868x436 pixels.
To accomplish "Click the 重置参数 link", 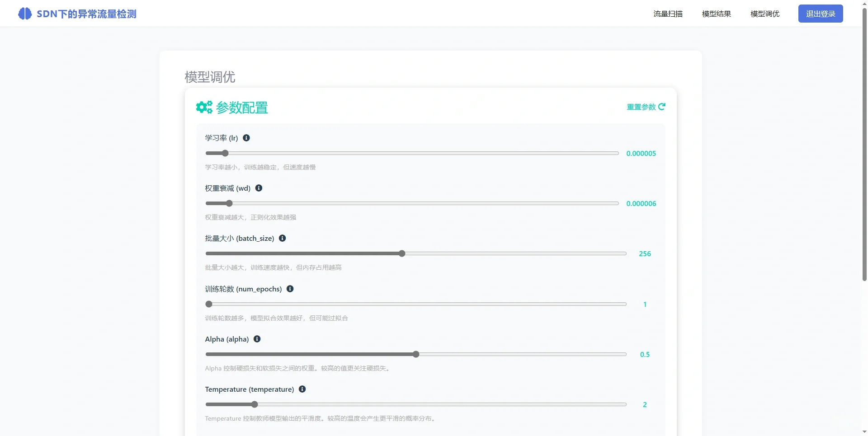I will [641, 107].
